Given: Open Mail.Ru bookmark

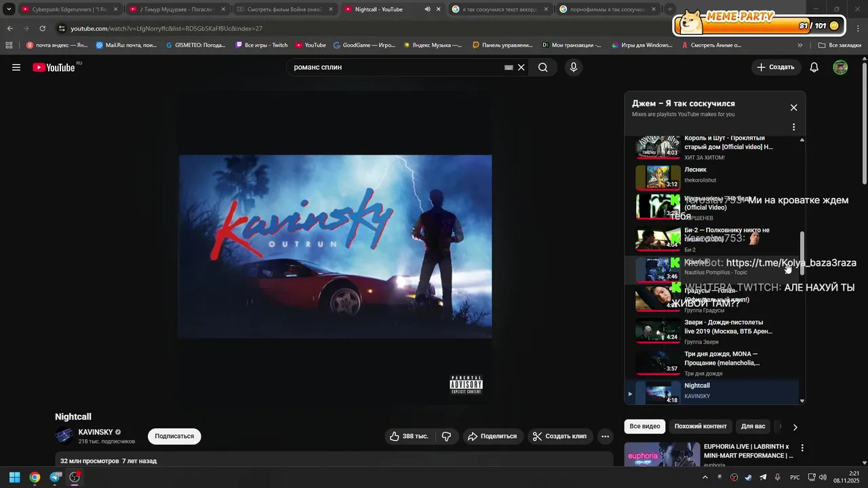Looking at the screenshot, I should (126, 45).
